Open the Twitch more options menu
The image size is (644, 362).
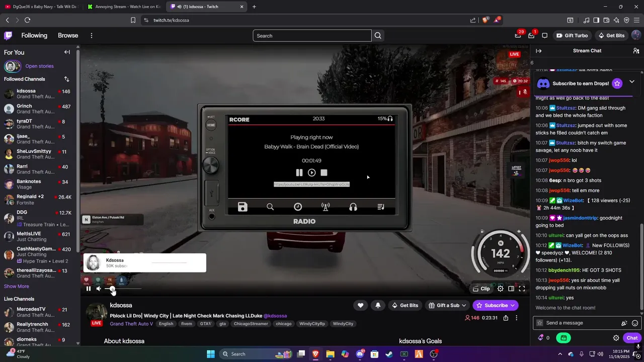click(x=92, y=36)
